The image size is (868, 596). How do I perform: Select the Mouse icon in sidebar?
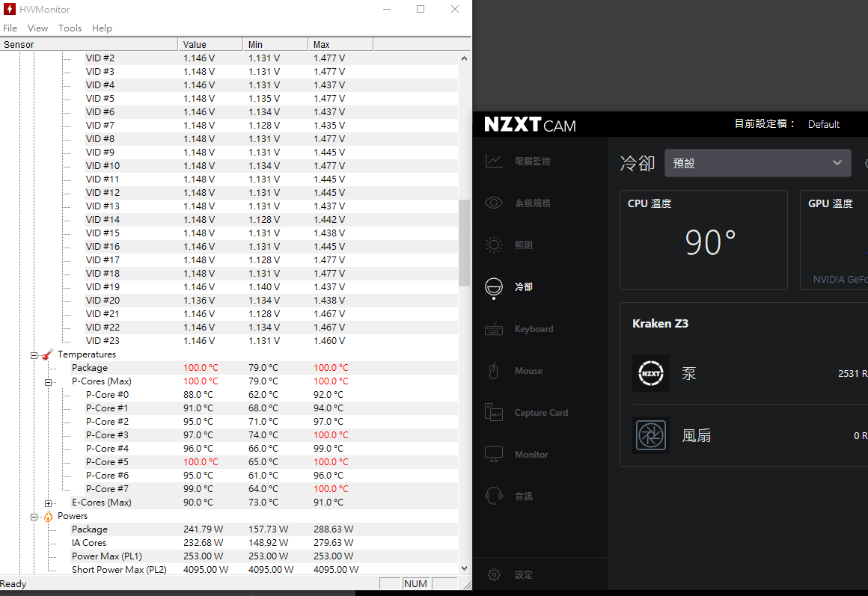(494, 371)
